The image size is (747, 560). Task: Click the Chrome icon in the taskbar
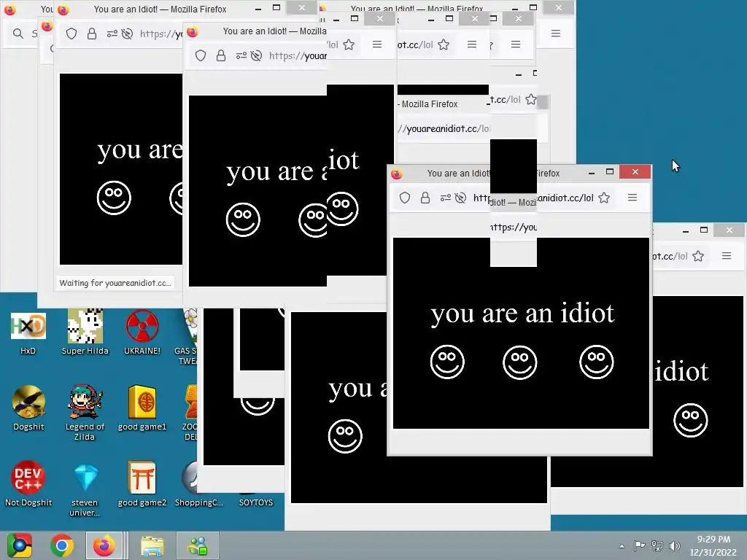pos(62,545)
